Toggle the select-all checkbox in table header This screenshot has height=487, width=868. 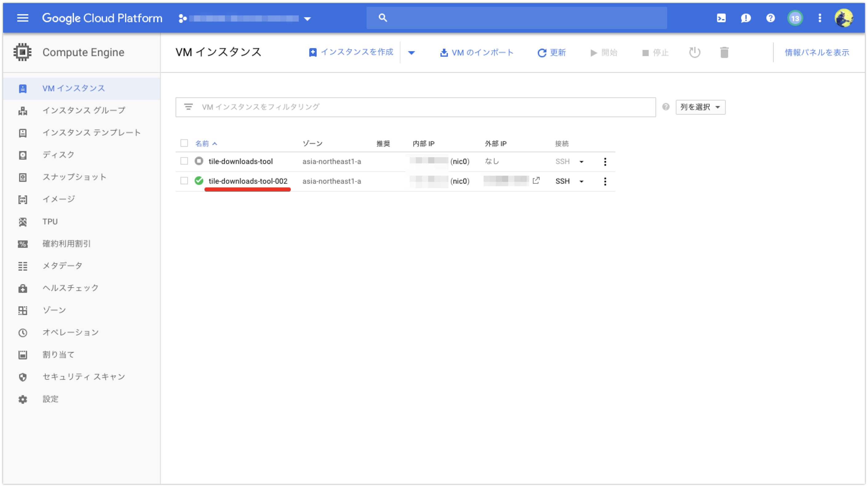[184, 143]
